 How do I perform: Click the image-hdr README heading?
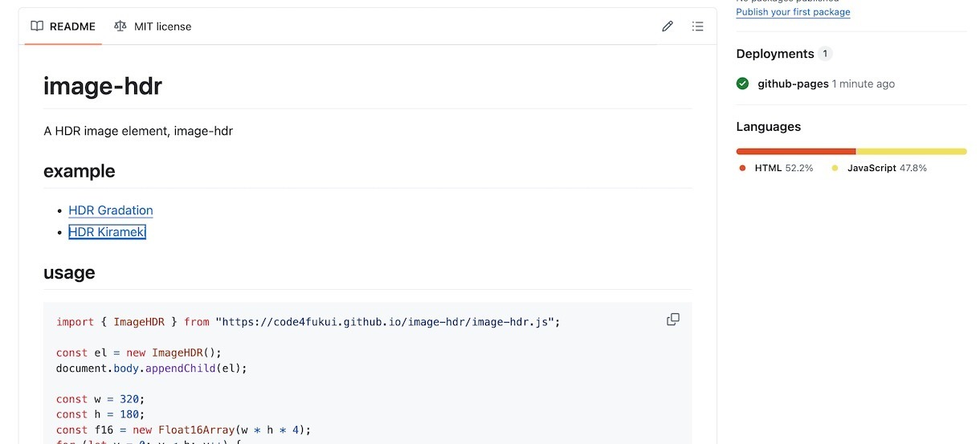[x=103, y=86]
